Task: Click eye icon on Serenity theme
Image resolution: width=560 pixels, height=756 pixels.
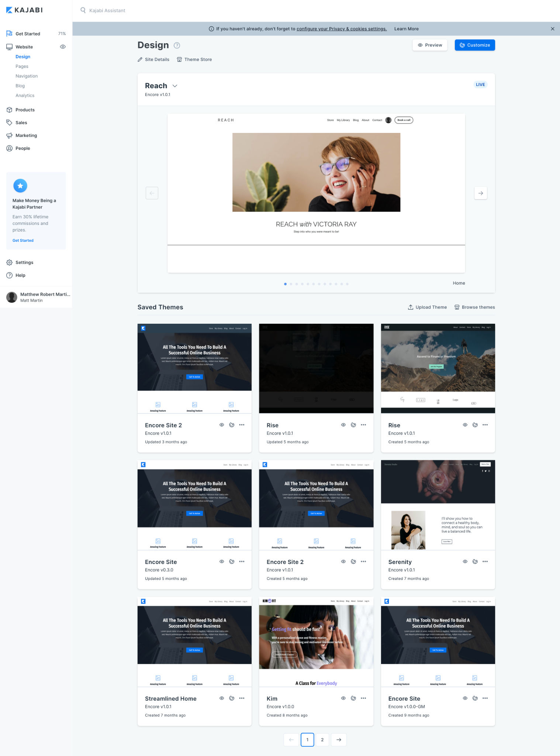Action: pyautogui.click(x=465, y=561)
